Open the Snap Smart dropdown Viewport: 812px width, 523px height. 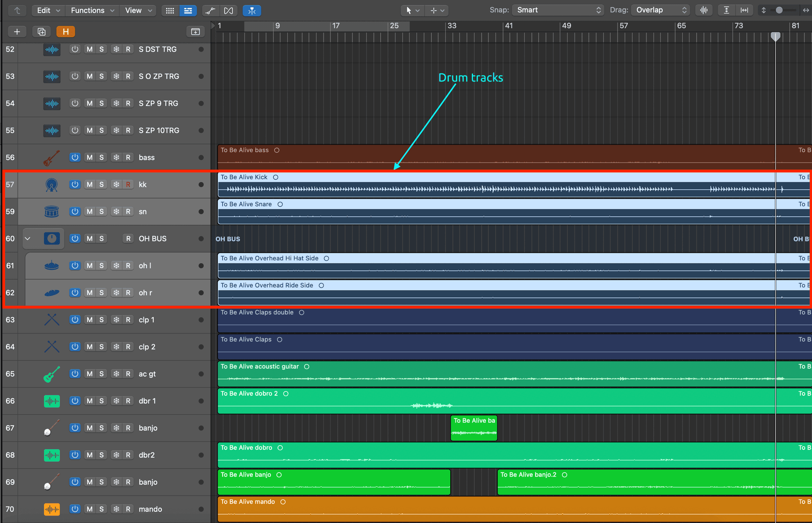(558, 10)
